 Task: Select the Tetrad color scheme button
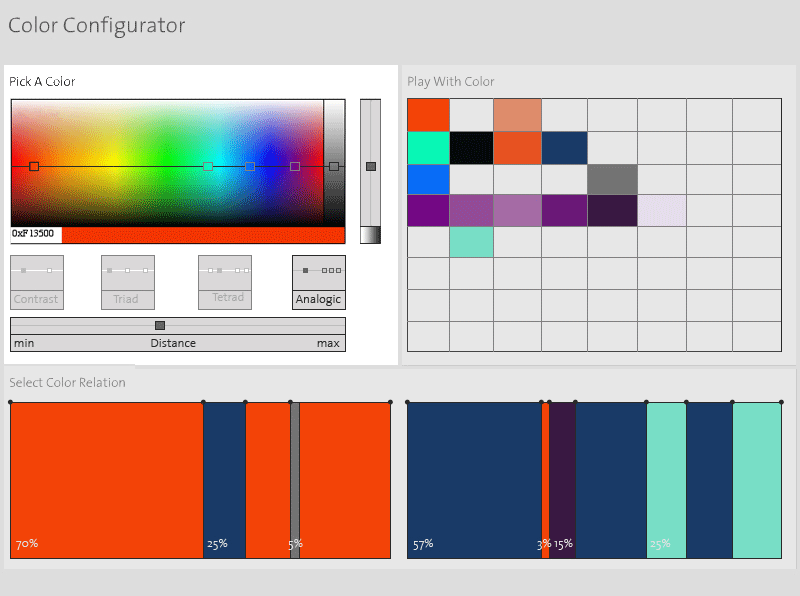pyautogui.click(x=224, y=282)
